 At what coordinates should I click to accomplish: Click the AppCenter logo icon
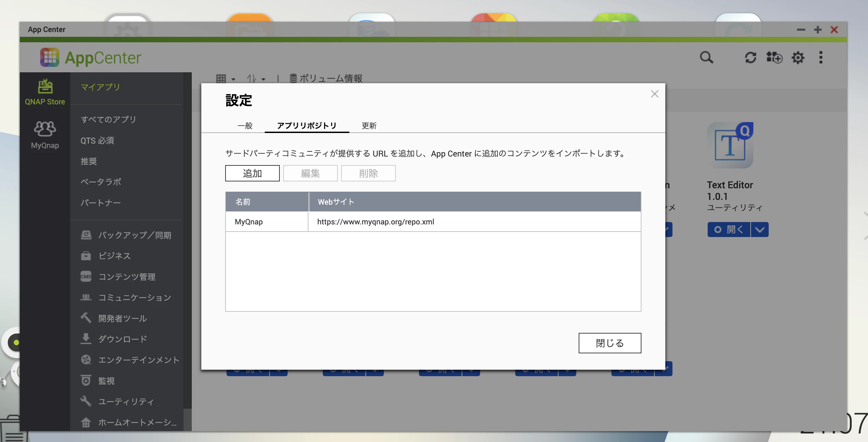tap(50, 57)
